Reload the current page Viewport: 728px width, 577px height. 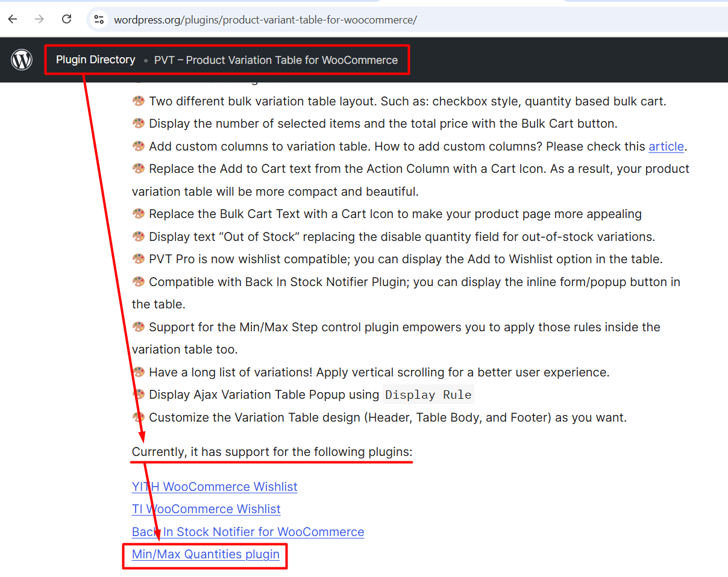tap(67, 19)
